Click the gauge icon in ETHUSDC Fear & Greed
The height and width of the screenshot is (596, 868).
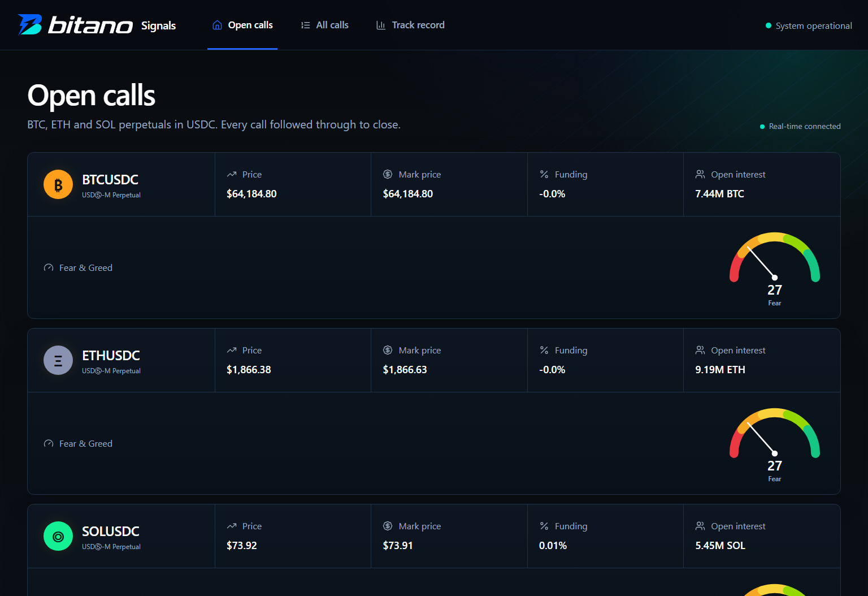pyautogui.click(x=49, y=444)
